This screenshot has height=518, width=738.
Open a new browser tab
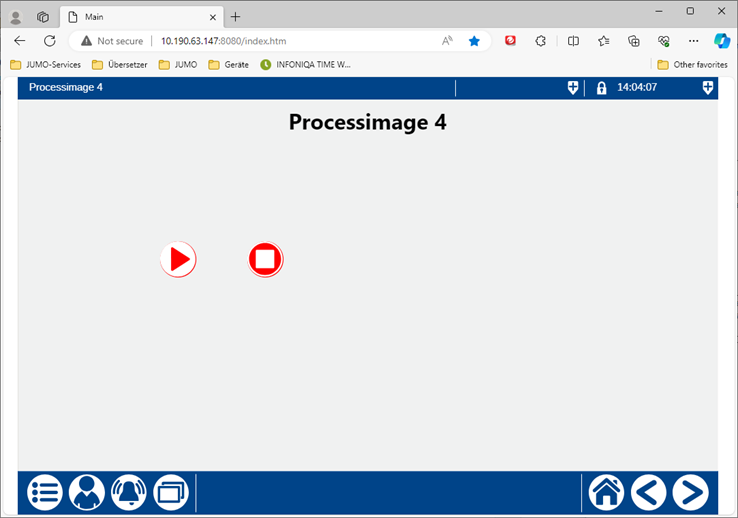point(236,17)
